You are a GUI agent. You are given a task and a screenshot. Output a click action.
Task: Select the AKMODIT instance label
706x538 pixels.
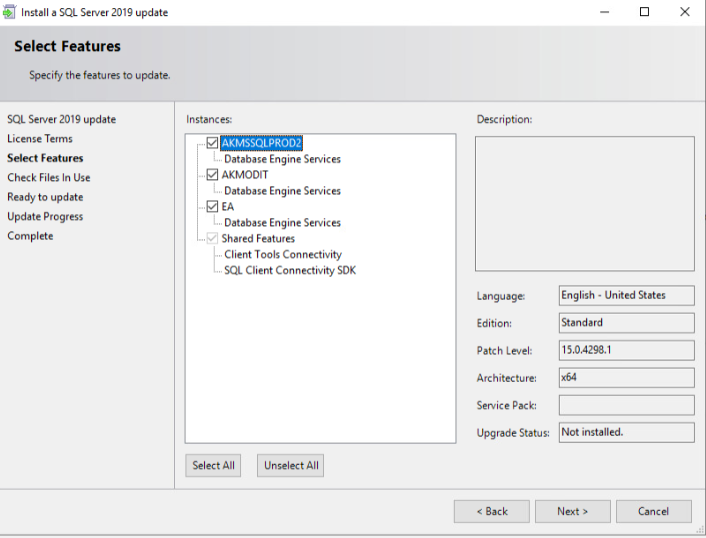click(x=244, y=175)
